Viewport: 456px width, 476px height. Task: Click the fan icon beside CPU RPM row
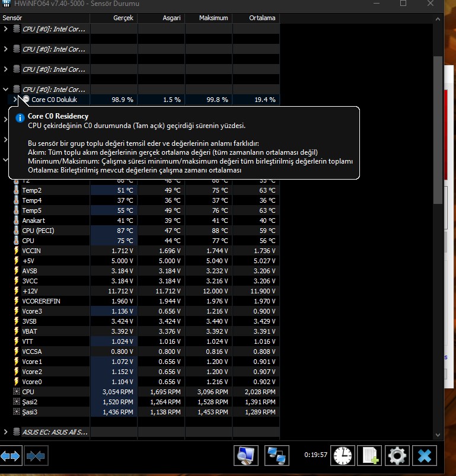tap(17, 392)
